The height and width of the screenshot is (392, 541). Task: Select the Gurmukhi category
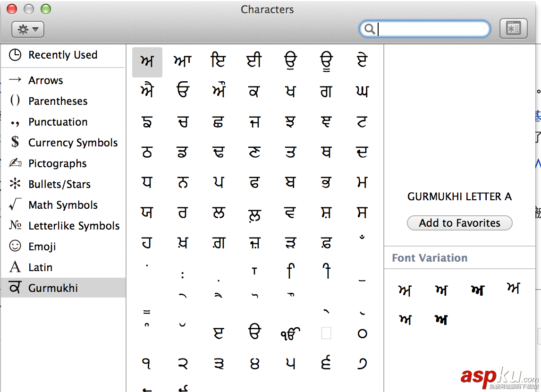pos(53,288)
